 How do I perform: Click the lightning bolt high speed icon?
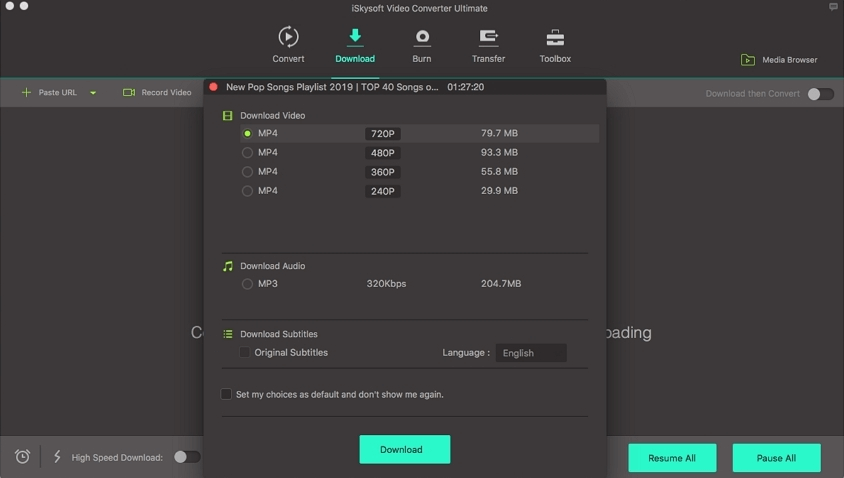[57, 456]
